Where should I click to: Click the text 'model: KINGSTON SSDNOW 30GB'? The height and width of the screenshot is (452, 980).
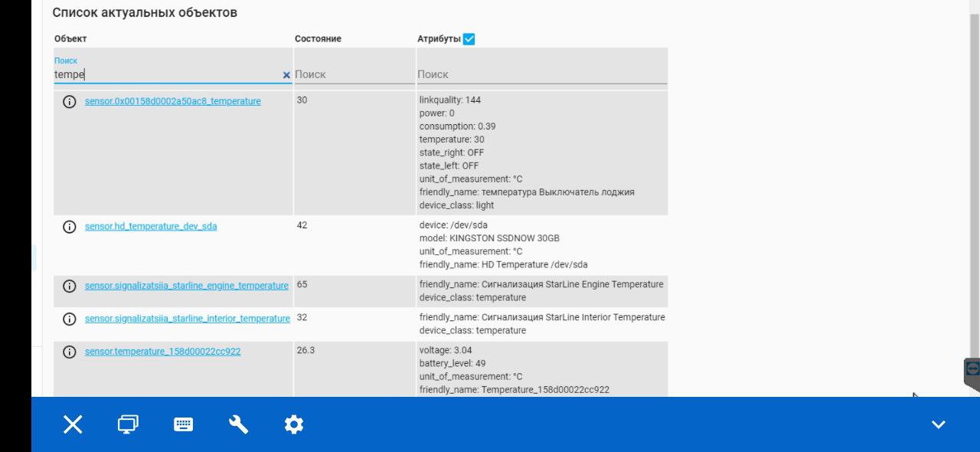tap(489, 238)
